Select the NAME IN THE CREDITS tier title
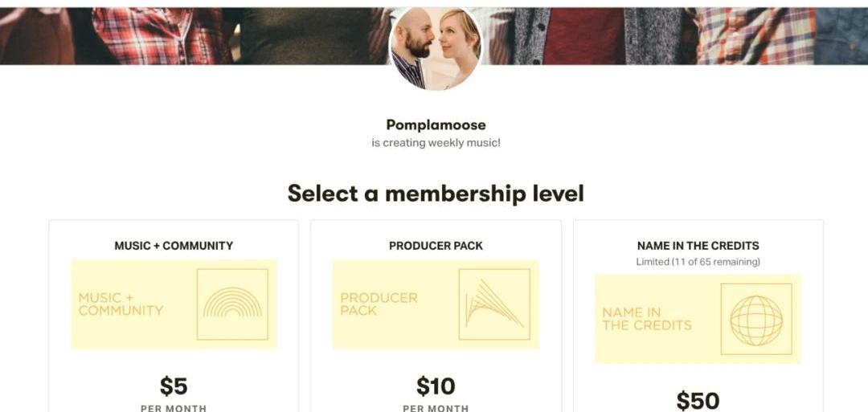The image size is (868, 412). click(x=698, y=246)
